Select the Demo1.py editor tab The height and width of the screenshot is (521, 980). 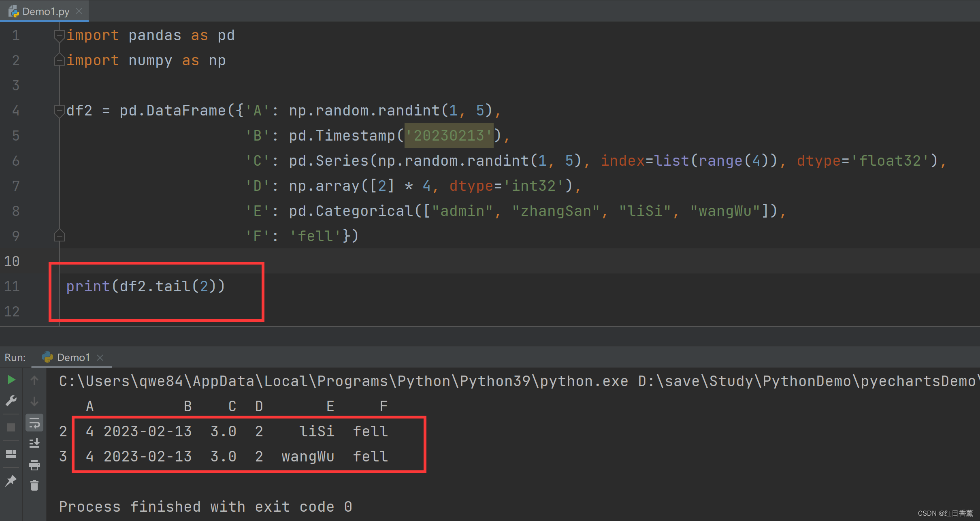coord(45,11)
